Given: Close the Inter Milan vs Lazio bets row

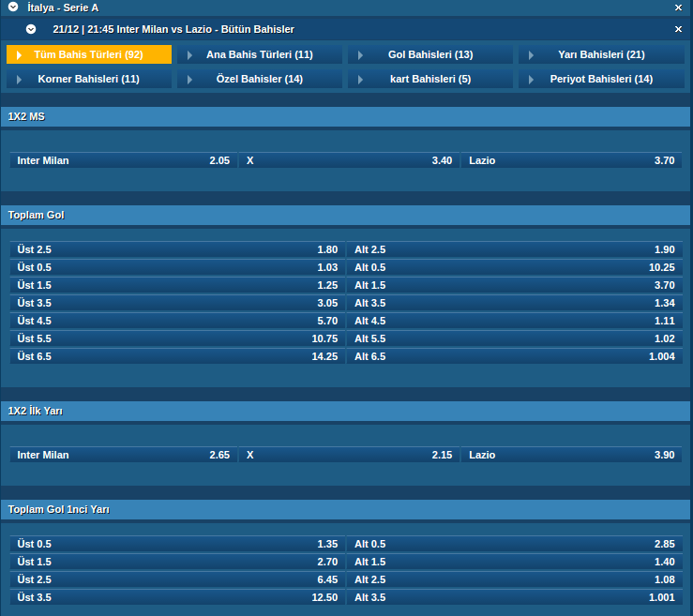Looking at the screenshot, I should [x=678, y=29].
